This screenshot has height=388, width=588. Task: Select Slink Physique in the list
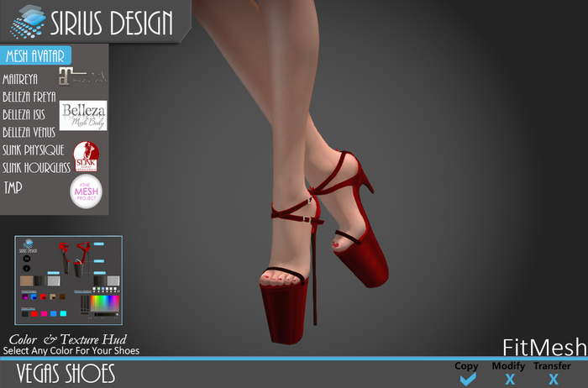(34, 150)
